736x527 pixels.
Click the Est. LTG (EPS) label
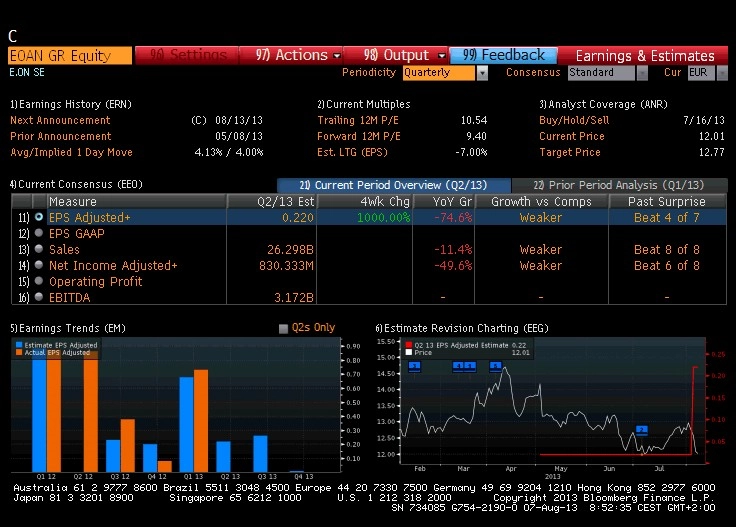(x=352, y=152)
